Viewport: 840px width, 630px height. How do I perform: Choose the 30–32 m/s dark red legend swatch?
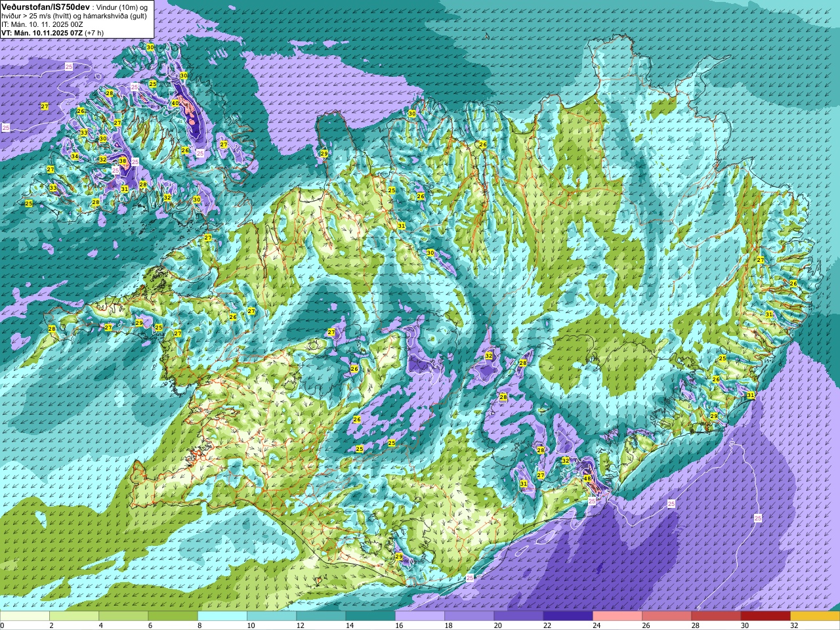[x=766, y=616]
